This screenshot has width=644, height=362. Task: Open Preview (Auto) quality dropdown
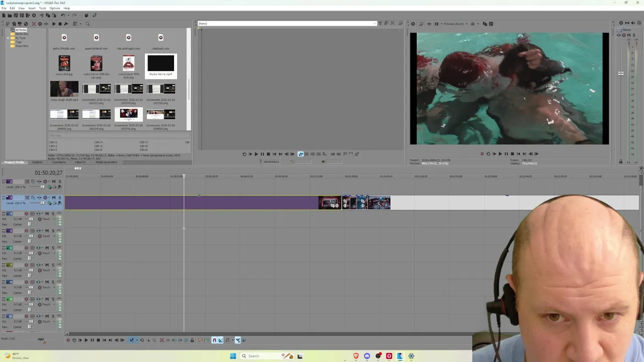pyautogui.click(x=467, y=24)
